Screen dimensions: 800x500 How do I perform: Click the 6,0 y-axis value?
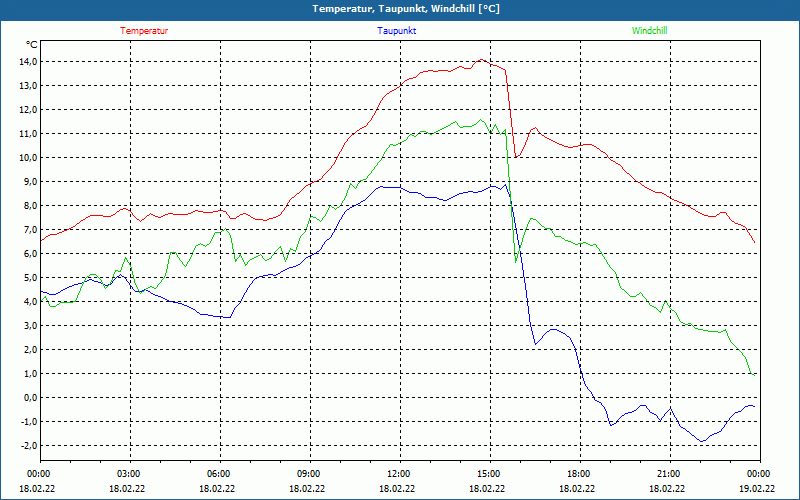(x=31, y=254)
